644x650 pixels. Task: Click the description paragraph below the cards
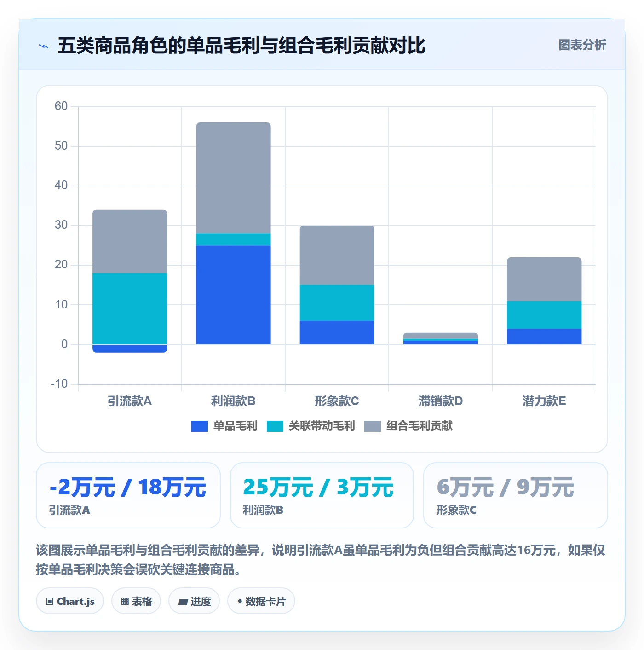(321, 560)
